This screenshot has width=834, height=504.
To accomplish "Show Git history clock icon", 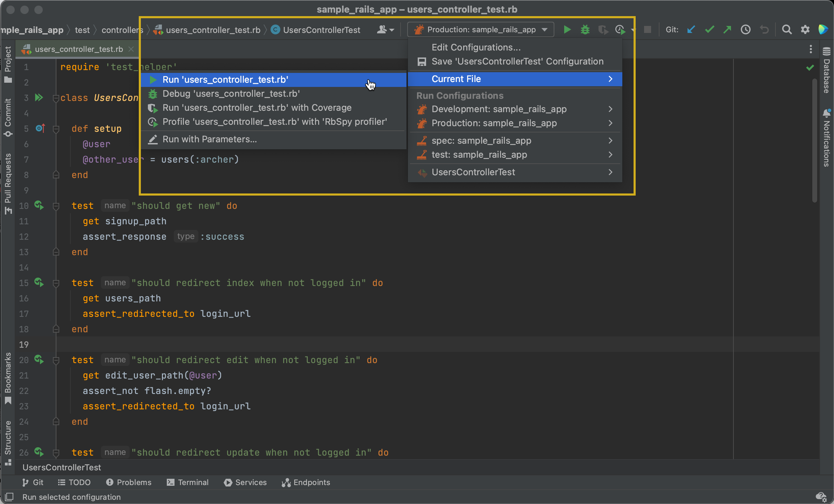I will (x=746, y=30).
